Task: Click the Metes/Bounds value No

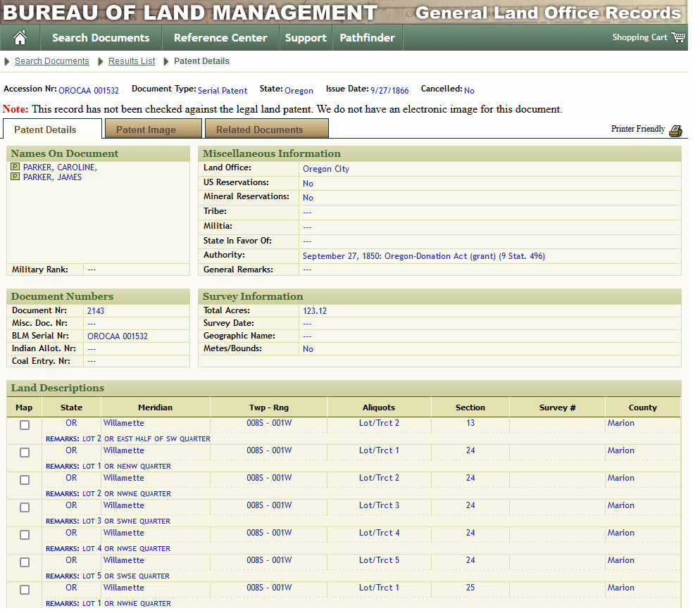Action: [308, 349]
